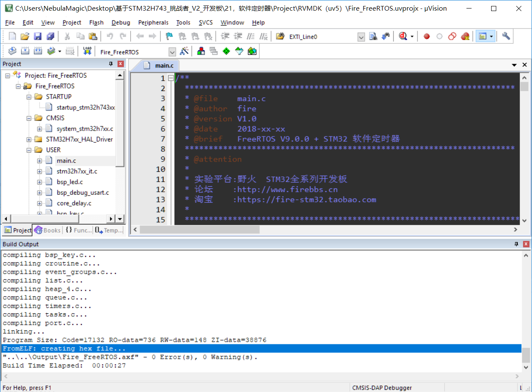Insert a breakpoint with red dot icon
The width and height of the screenshot is (532, 392).
pyautogui.click(x=427, y=37)
